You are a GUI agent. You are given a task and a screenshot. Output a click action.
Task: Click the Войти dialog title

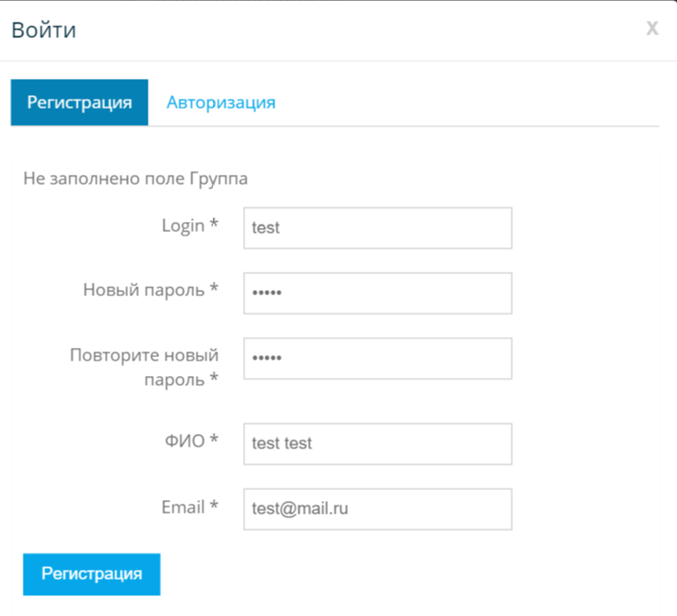[x=44, y=30]
